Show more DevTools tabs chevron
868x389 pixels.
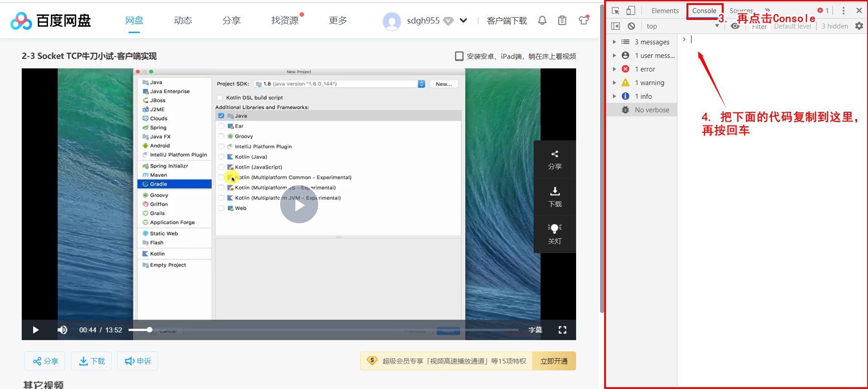pos(767,10)
